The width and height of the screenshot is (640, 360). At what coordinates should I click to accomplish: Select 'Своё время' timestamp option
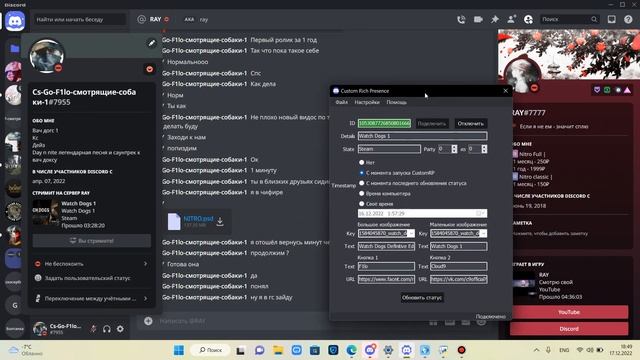coord(361,203)
